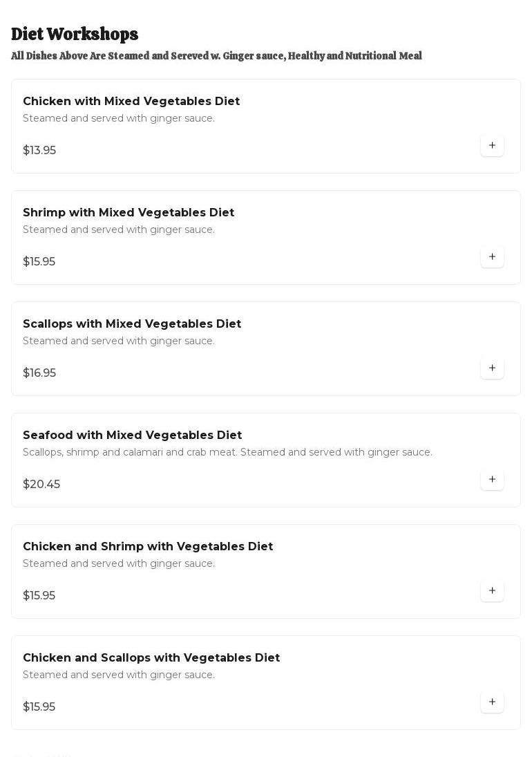Add Scallops with Mixed Vegetables Diet to cart

pos(492,368)
